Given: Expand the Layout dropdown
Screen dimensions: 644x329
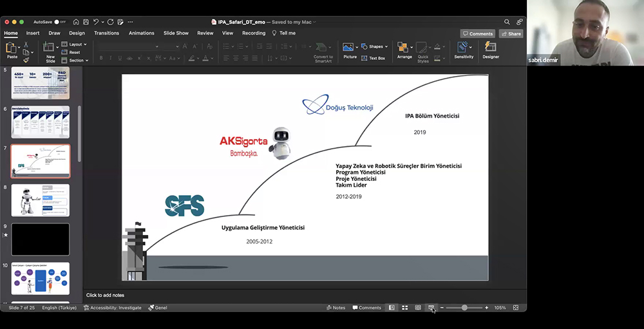Looking at the screenshot, I should [x=74, y=44].
